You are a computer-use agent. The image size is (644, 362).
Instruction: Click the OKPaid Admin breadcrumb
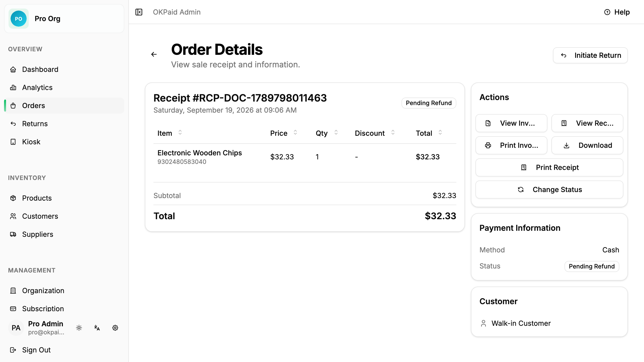[x=177, y=12]
